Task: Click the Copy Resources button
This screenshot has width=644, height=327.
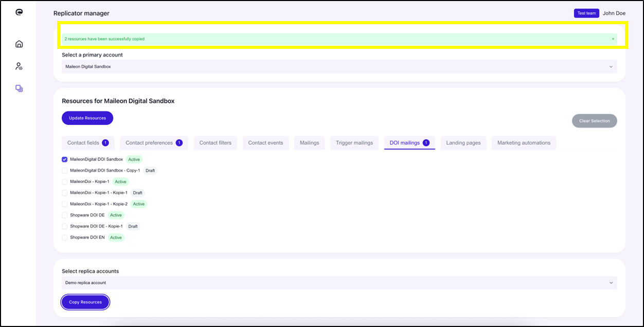Action: coord(85,302)
